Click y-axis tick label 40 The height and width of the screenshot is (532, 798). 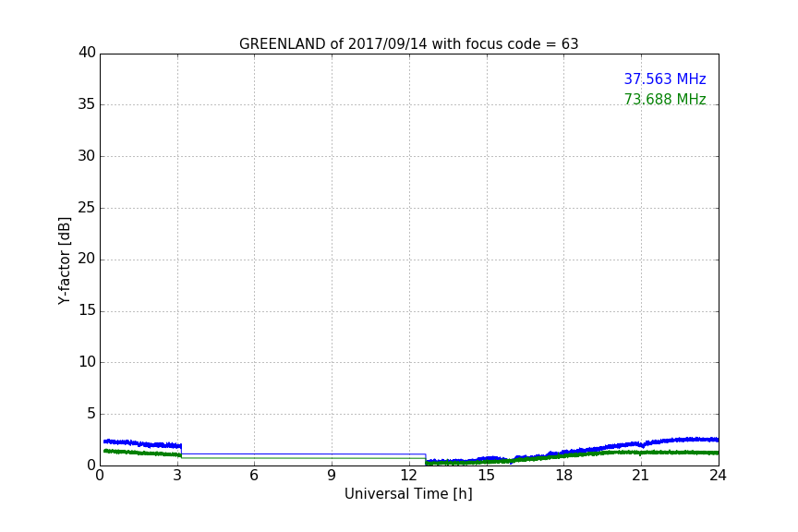[87, 53]
